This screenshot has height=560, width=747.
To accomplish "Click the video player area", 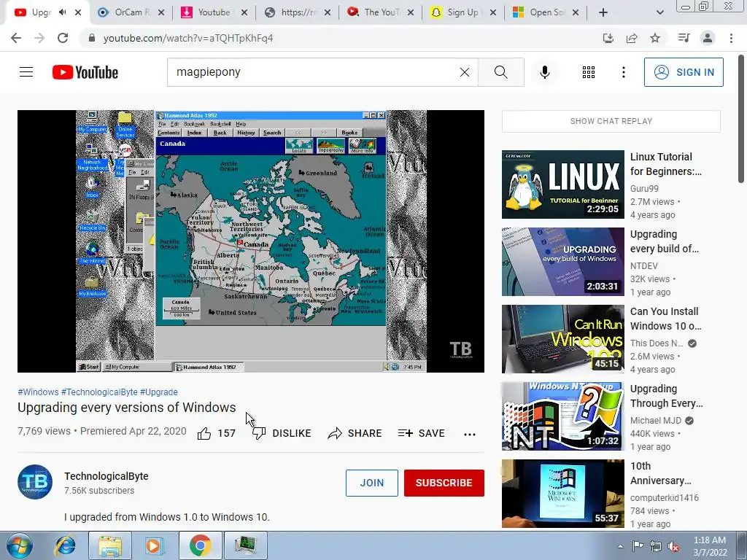I will coord(251,241).
